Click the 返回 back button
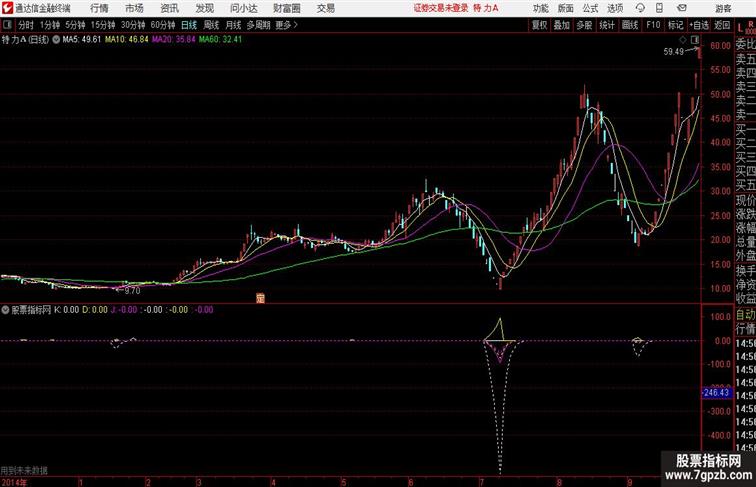The height and width of the screenshot is (487, 756). pyautogui.click(x=722, y=25)
